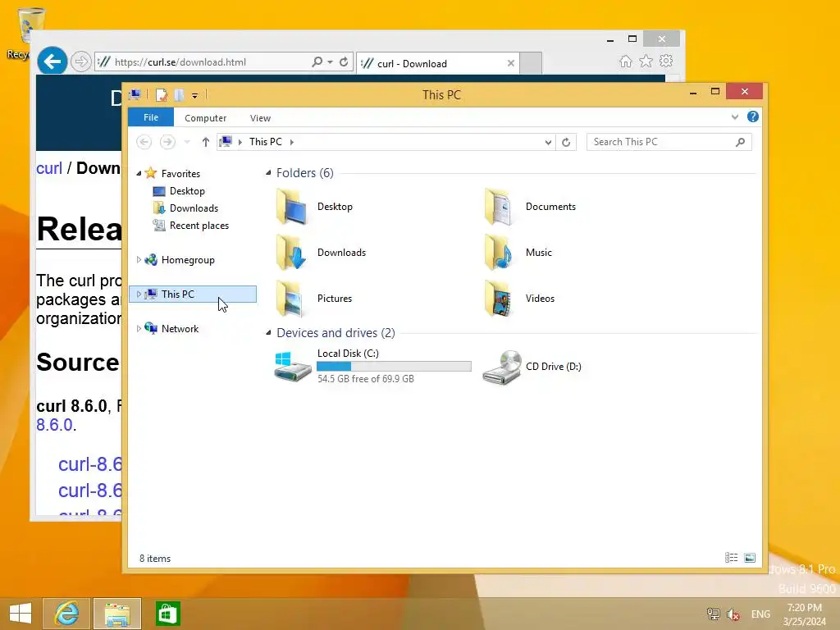Collapse the Folders (6) group
The image size is (840, 630).
[268, 173]
